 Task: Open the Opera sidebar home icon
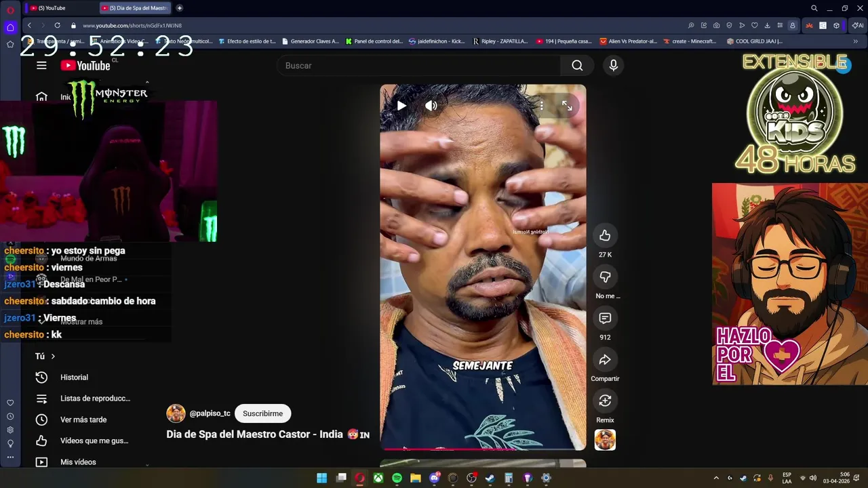coord(10,27)
